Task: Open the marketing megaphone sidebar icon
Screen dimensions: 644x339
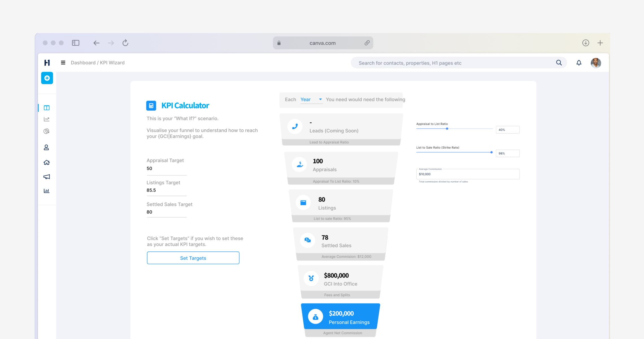Action: tap(47, 177)
